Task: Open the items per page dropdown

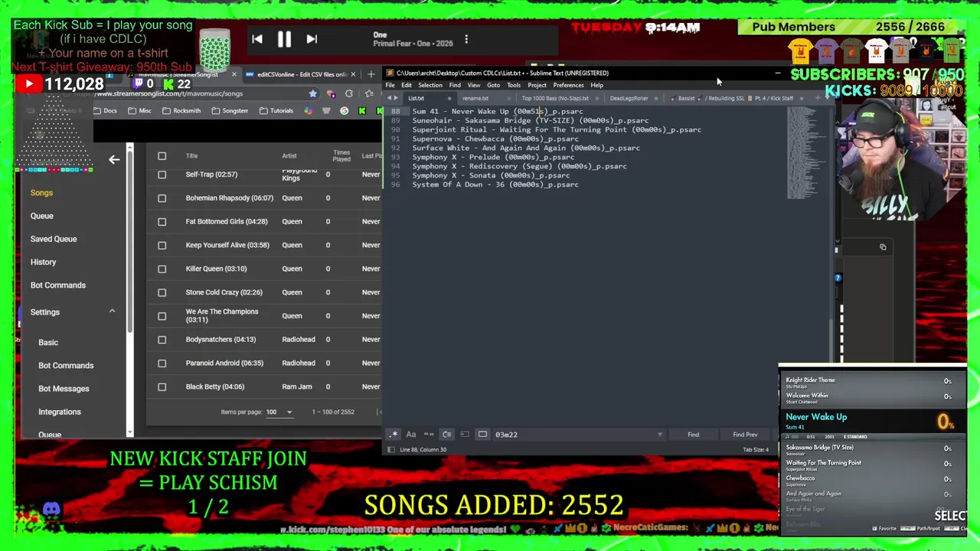Action: tap(279, 412)
